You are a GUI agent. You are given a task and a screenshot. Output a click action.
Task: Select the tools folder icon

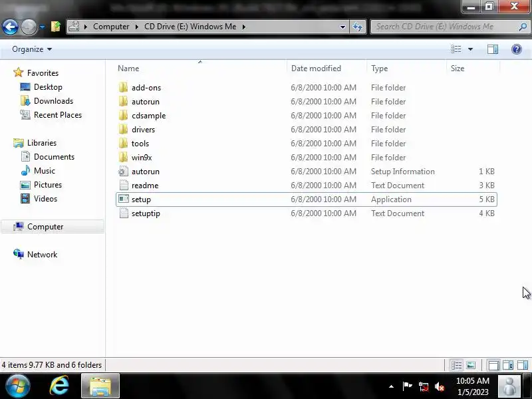tap(124, 143)
